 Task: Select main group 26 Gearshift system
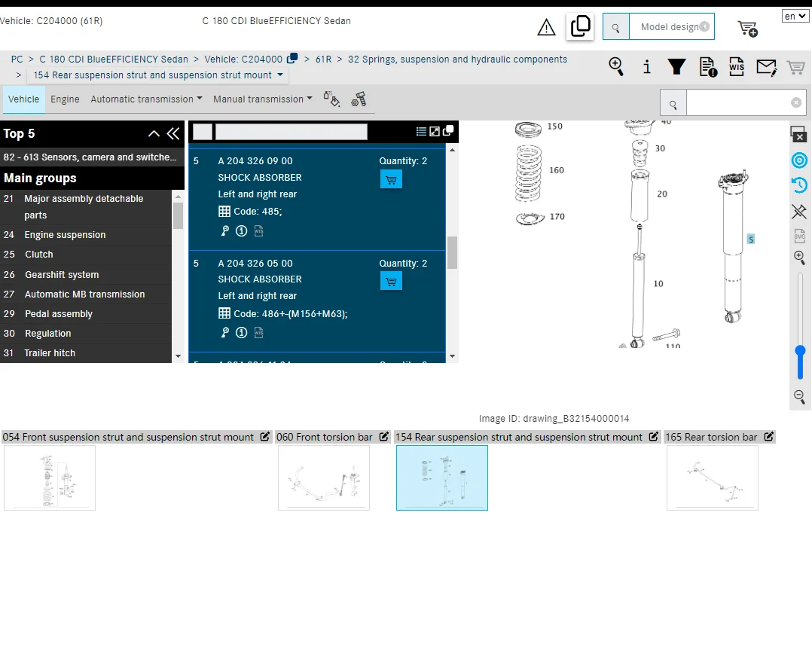86,274
